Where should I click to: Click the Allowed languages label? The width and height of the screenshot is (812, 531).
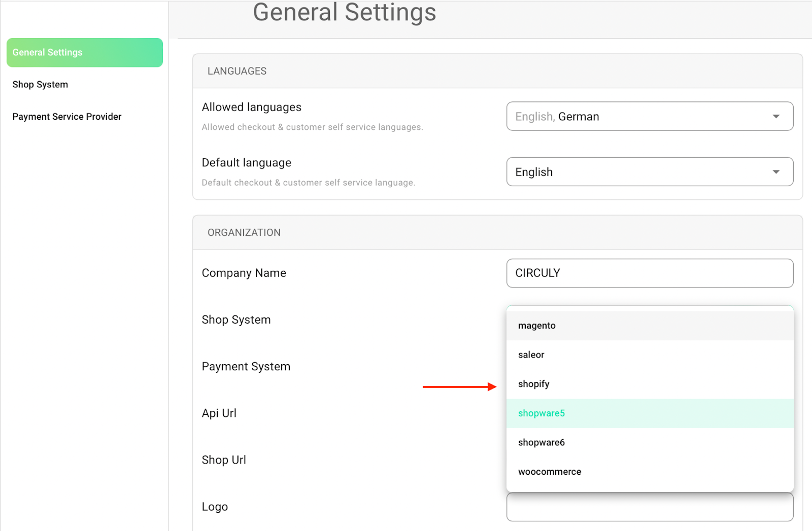(251, 108)
